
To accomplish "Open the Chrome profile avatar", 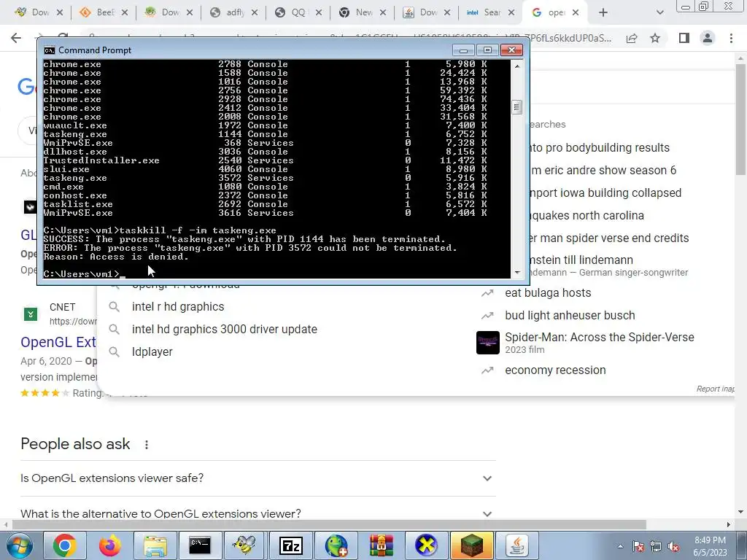I will click(708, 38).
